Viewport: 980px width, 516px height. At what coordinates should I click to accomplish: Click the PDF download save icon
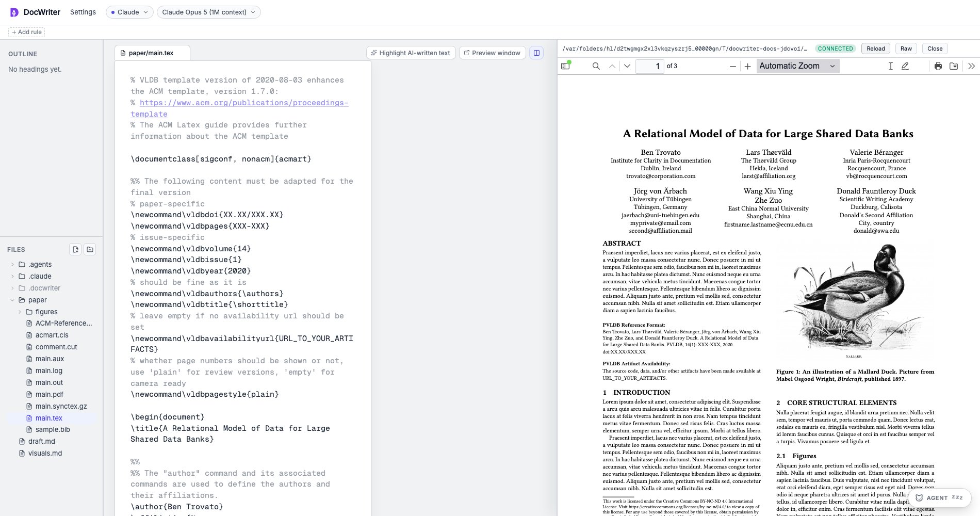pos(954,66)
